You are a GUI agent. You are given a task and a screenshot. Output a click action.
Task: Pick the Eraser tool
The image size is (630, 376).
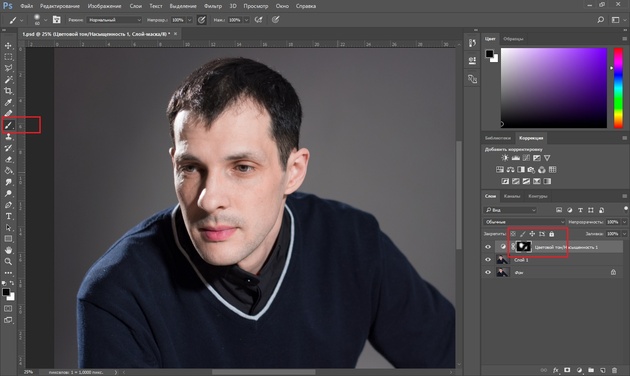pyautogui.click(x=8, y=159)
